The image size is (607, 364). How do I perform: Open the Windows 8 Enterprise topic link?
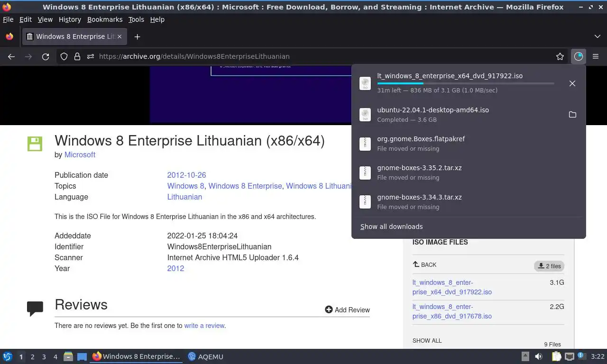pyautogui.click(x=245, y=186)
